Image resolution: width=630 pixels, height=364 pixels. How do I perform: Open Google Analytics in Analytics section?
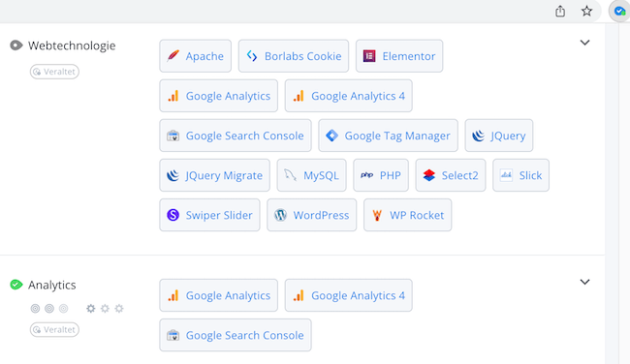[x=219, y=295]
